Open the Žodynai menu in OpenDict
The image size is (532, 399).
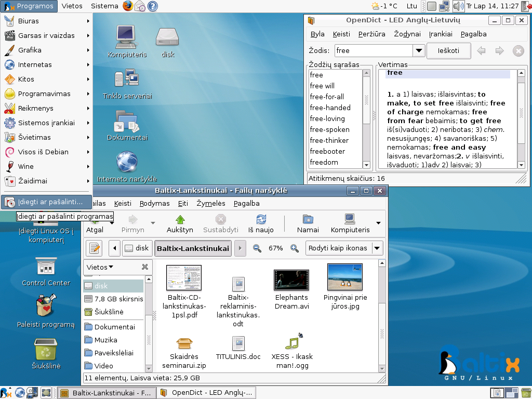[x=407, y=34]
